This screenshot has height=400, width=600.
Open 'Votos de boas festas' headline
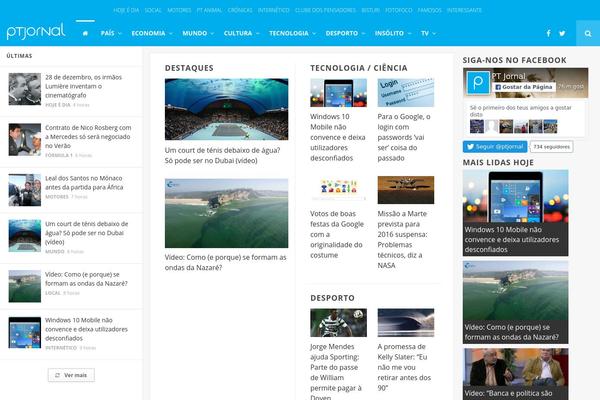(336, 234)
